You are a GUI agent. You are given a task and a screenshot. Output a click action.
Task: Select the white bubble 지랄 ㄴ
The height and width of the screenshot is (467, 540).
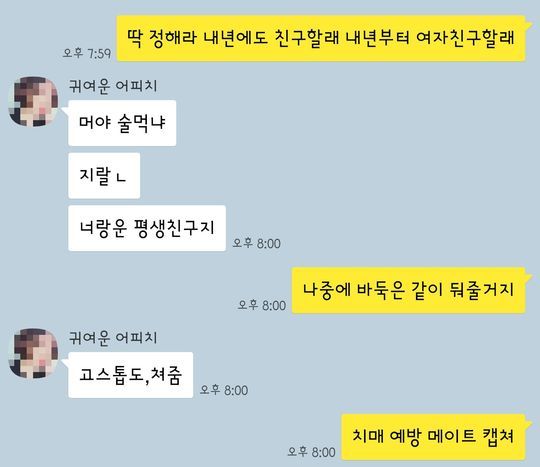tap(104, 176)
